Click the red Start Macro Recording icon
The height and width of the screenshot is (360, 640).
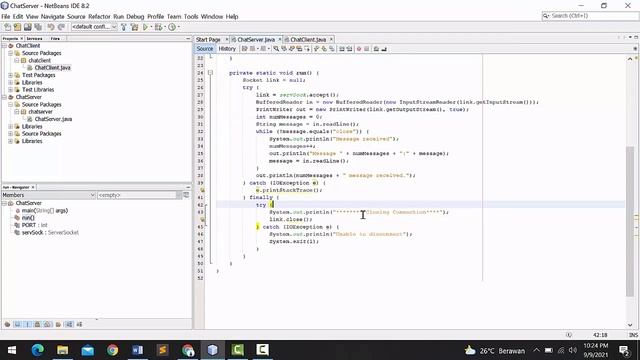click(x=359, y=49)
